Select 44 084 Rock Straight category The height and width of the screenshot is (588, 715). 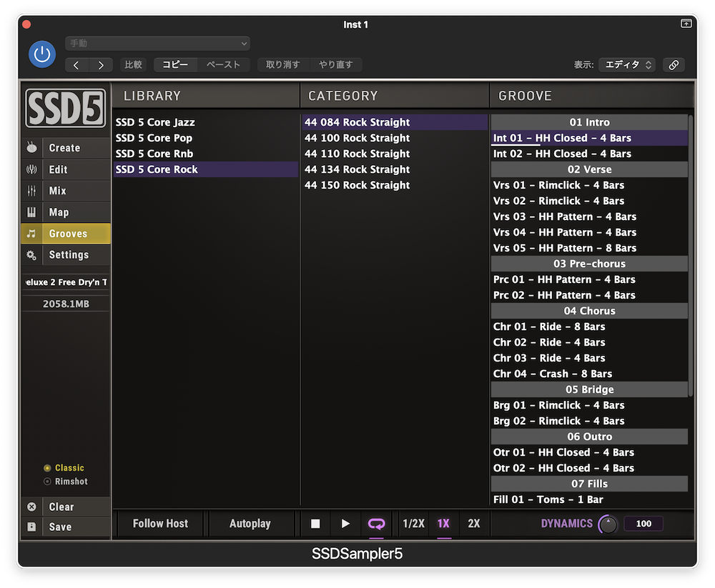[x=395, y=122]
